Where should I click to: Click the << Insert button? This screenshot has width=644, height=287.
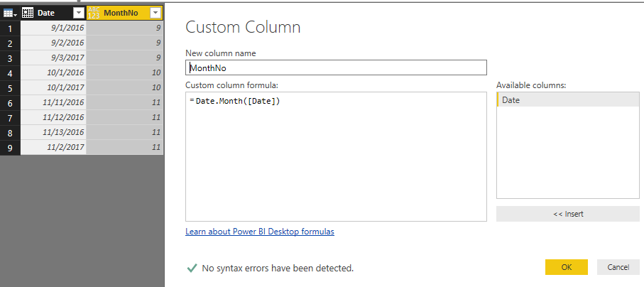(x=568, y=214)
